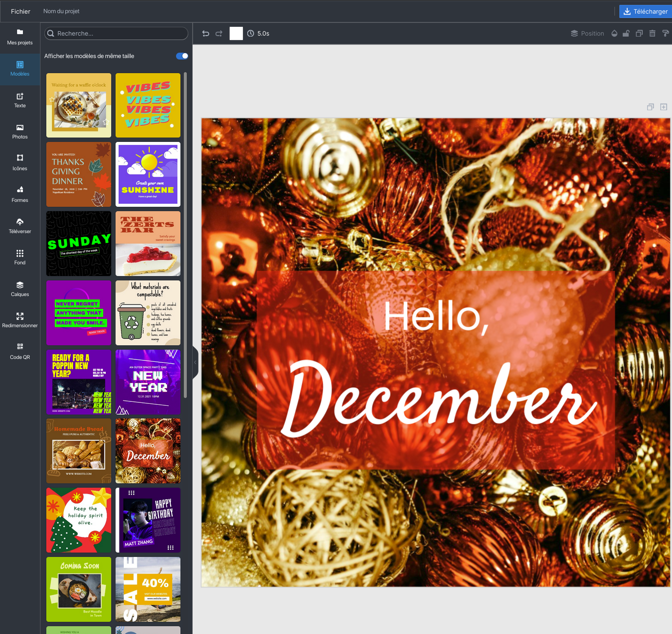Screen dimensions: 672x634
Task: Click the templates list scrollbar
Action: (185, 234)
